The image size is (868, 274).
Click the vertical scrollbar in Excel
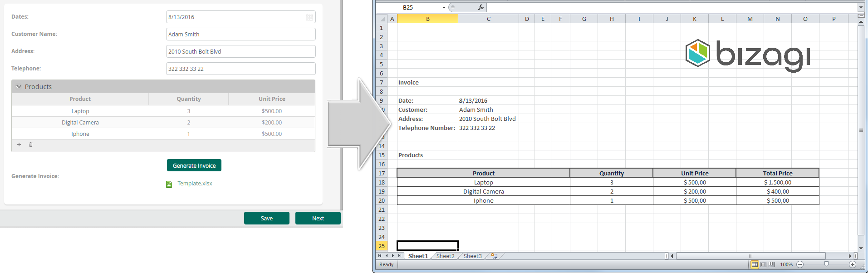click(x=861, y=130)
